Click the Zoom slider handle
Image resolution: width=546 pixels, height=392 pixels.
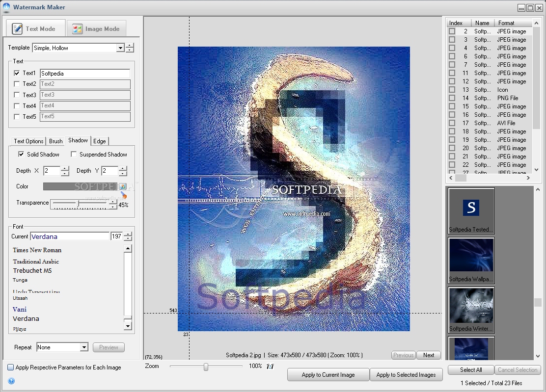pyautogui.click(x=206, y=366)
